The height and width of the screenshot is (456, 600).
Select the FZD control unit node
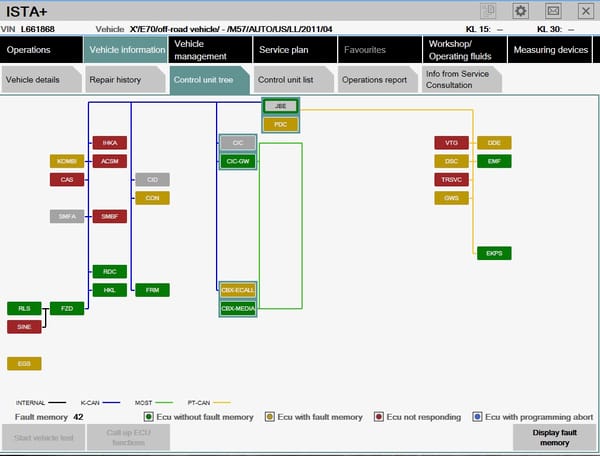(x=67, y=308)
